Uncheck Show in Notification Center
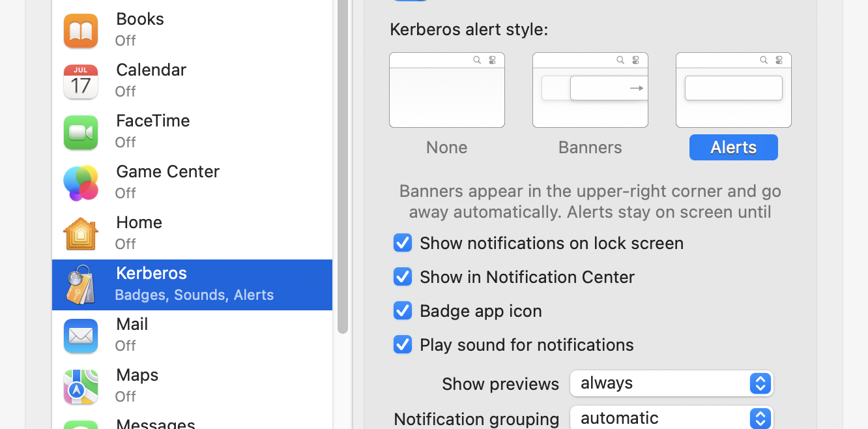The image size is (868, 429). pyautogui.click(x=403, y=277)
